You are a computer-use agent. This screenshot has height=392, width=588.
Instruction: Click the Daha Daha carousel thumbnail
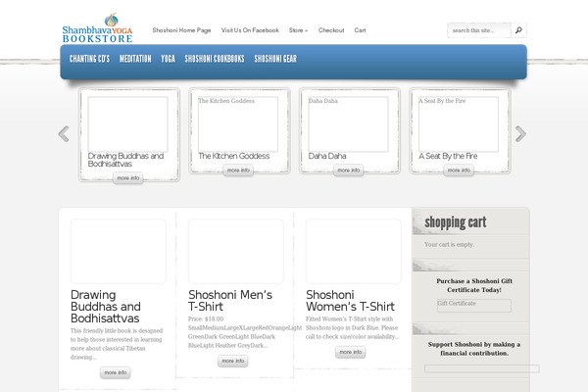[x=348, y=124]
